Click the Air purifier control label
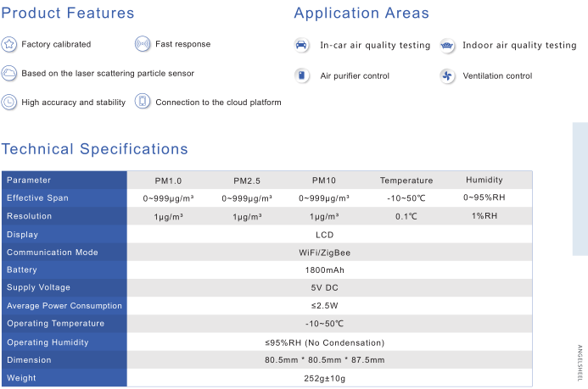 [x=355, y=76]
